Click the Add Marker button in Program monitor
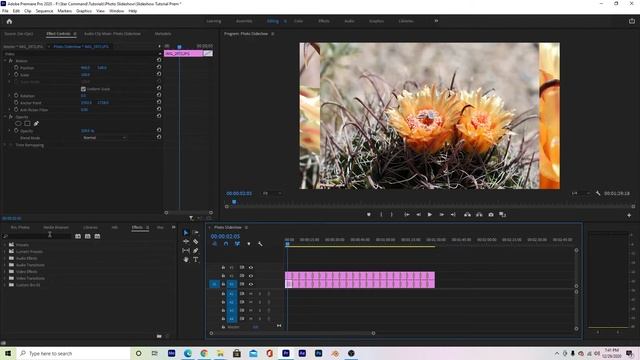 coord(369,214)
